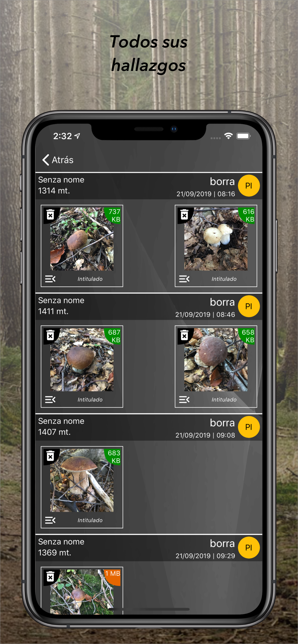Open caption menu icon under 616 KB photo
Screen dimensions: 298x644
[x=184, y=279]
